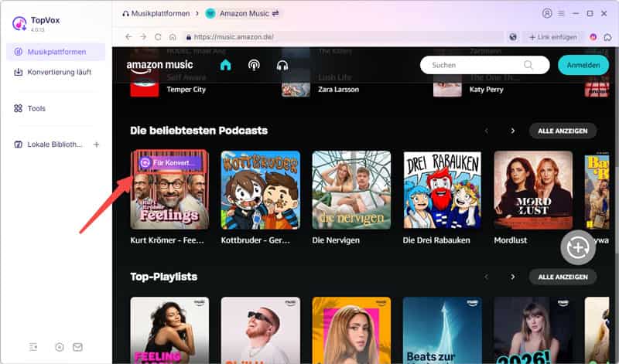619x364 pixels.
Task: Open the Amazon Music podcasts tab icon
Action: tap(254, 65)
